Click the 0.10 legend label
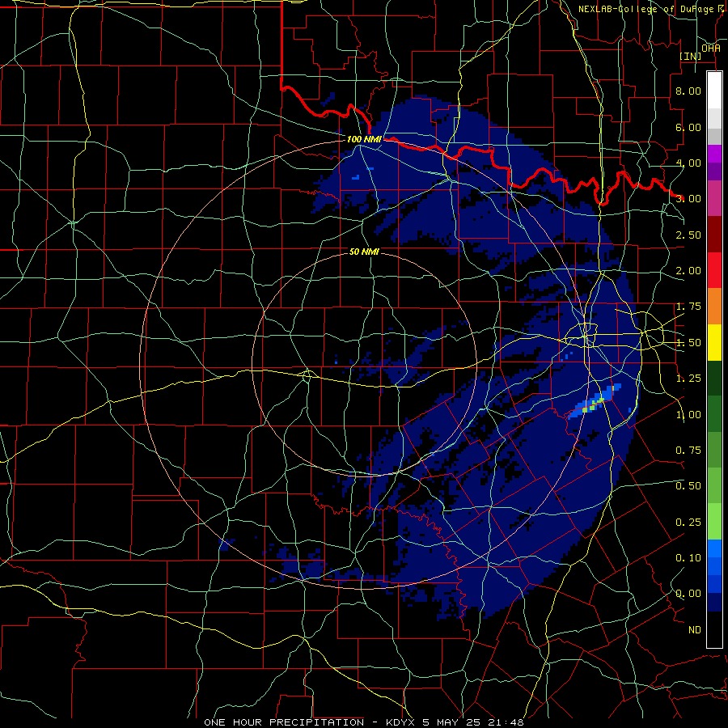 (x=688, y=558)
